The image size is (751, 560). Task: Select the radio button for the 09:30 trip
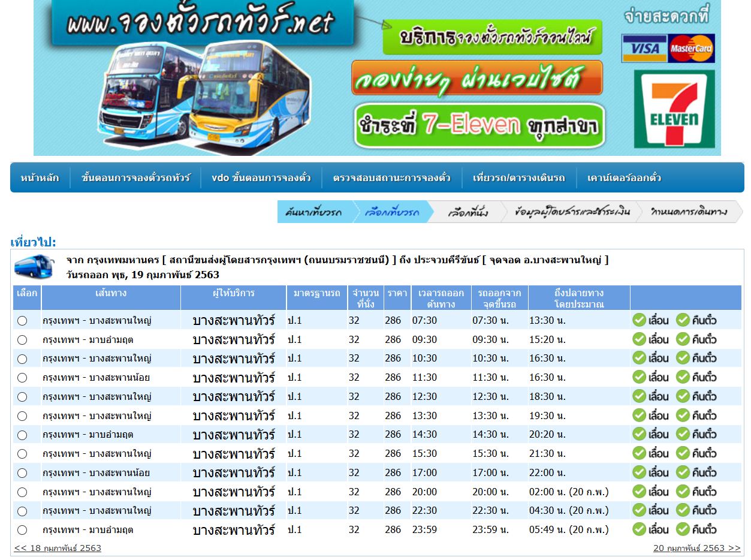22,340
